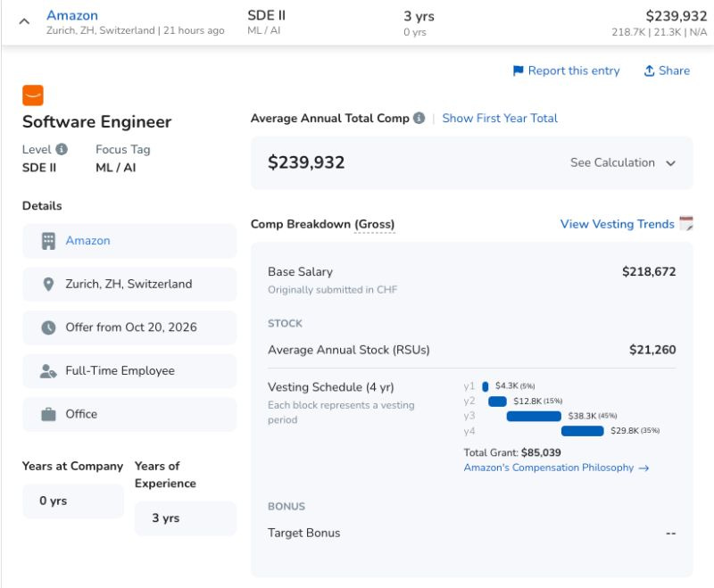Viewport: 714px width, 588px height.
Task: Click the y3 vesting bar $38.3K
Action: point(534,417)
